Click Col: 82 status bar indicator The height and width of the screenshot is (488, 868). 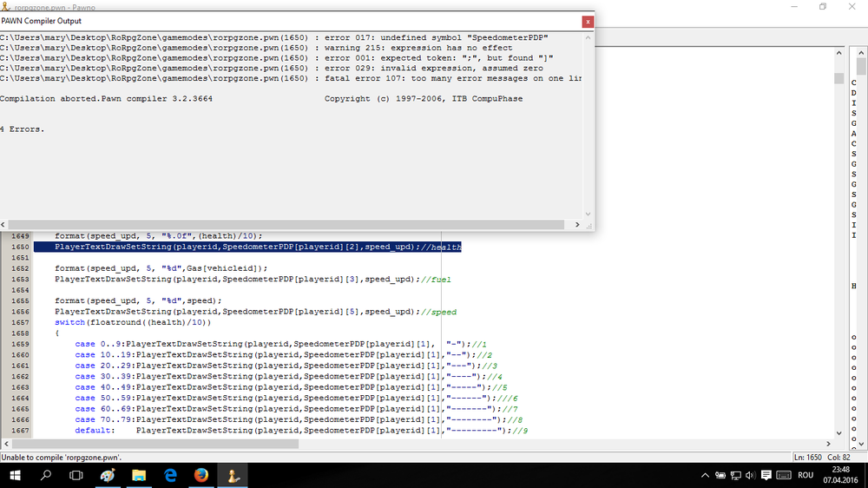838,458
